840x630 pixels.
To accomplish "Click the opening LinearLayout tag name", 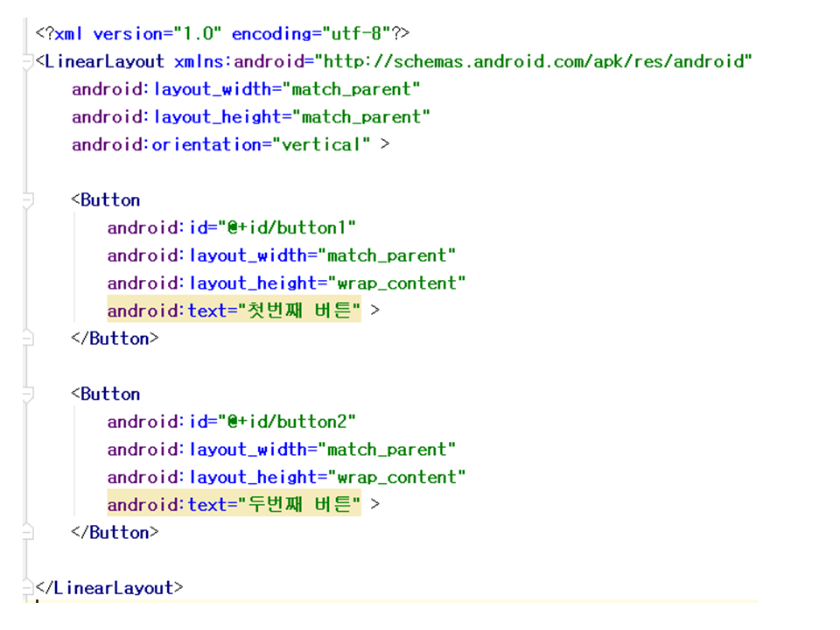I will pos(104,61).
